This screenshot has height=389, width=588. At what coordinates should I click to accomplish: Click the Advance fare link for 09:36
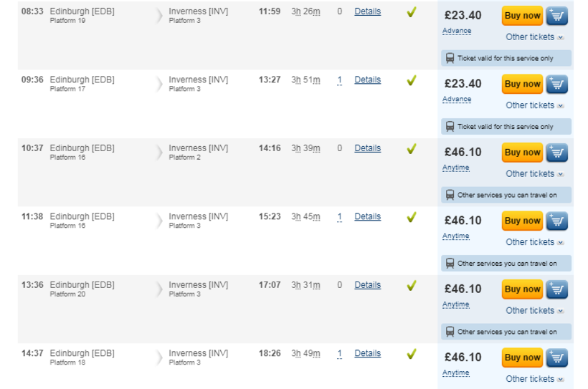457,100
